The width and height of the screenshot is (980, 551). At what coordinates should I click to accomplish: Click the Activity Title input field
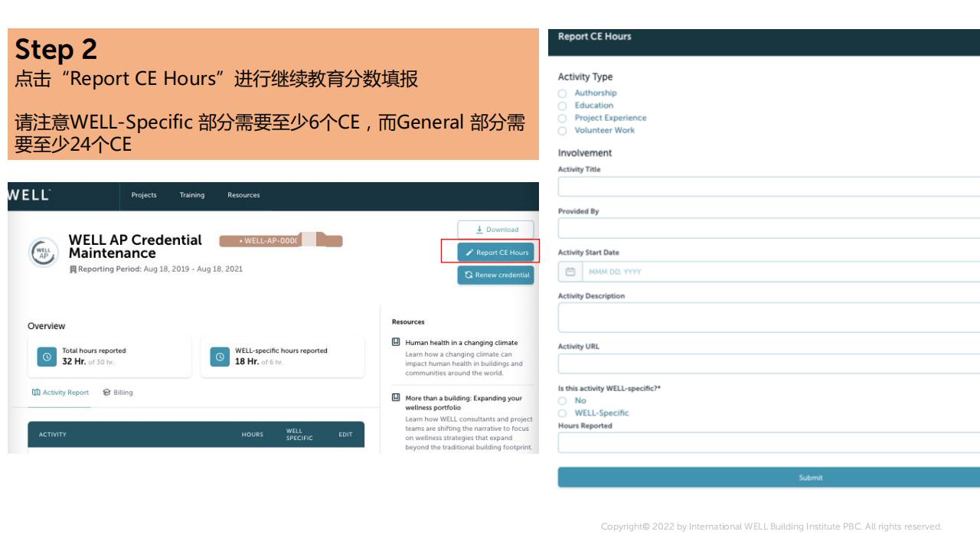769,187
